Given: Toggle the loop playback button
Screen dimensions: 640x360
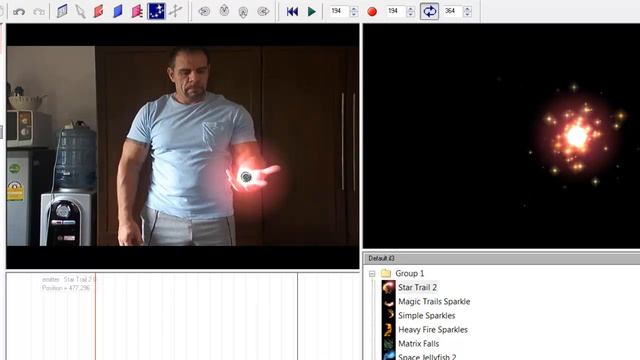Looking at the screenshot, I should pos(429,11).
